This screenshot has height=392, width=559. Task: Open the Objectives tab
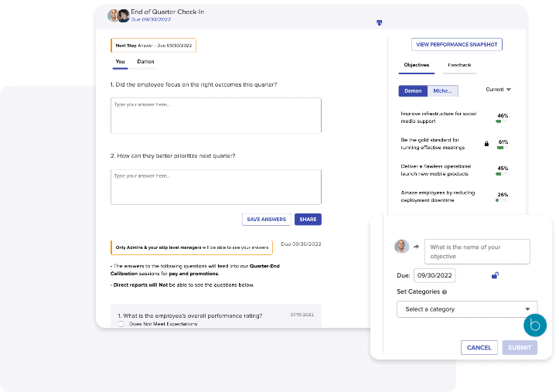point(417,65)
